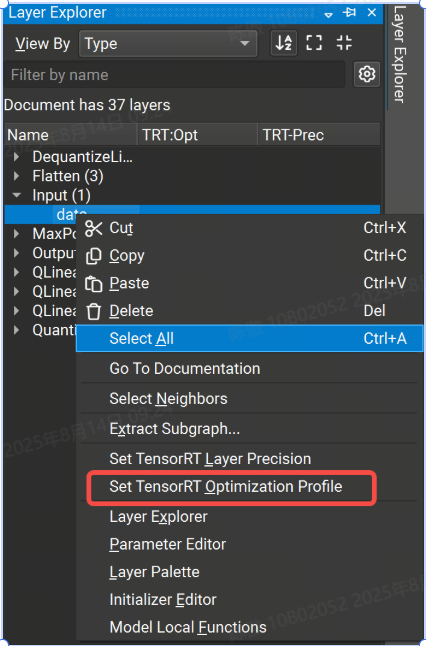This screenshot has height=646, width=426.
Task: Expand the Flatten (3) group
Action: click(x=16, y=176)
